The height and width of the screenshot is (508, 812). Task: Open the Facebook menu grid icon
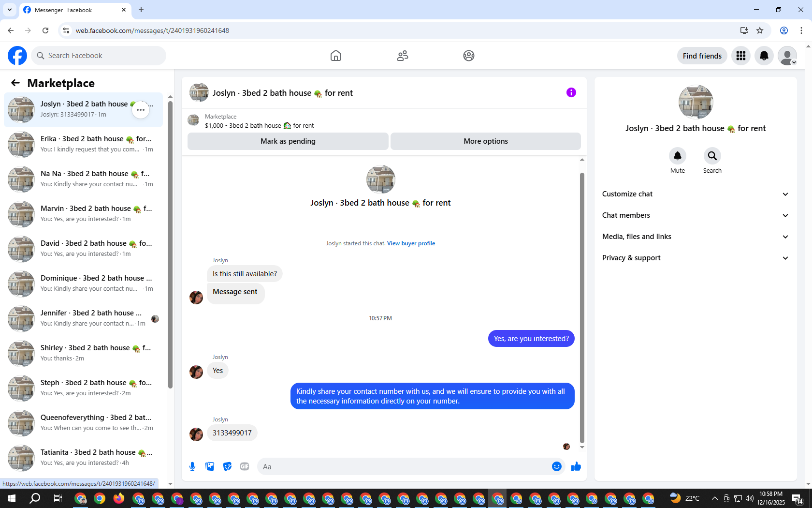[741, 56]
